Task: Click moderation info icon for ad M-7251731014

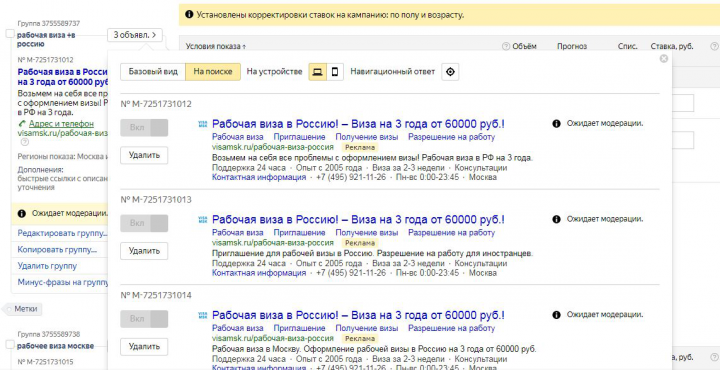Action: tap(556, 315)
